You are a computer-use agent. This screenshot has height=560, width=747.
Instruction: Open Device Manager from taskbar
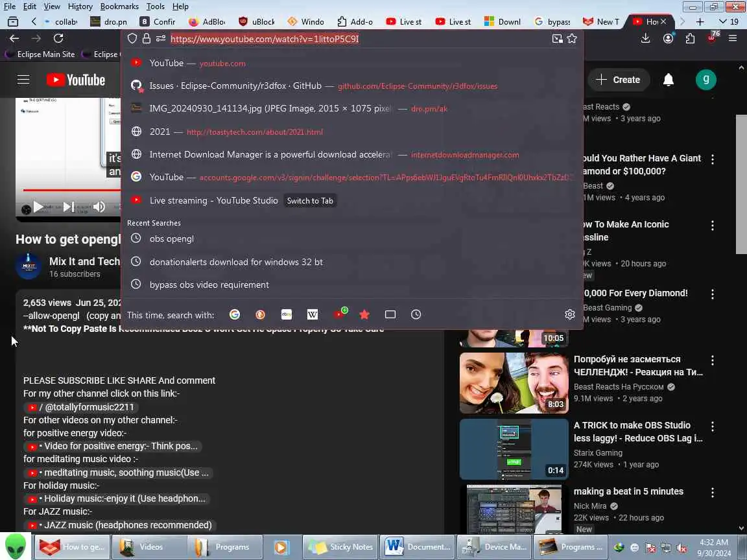tap(495, 546)
